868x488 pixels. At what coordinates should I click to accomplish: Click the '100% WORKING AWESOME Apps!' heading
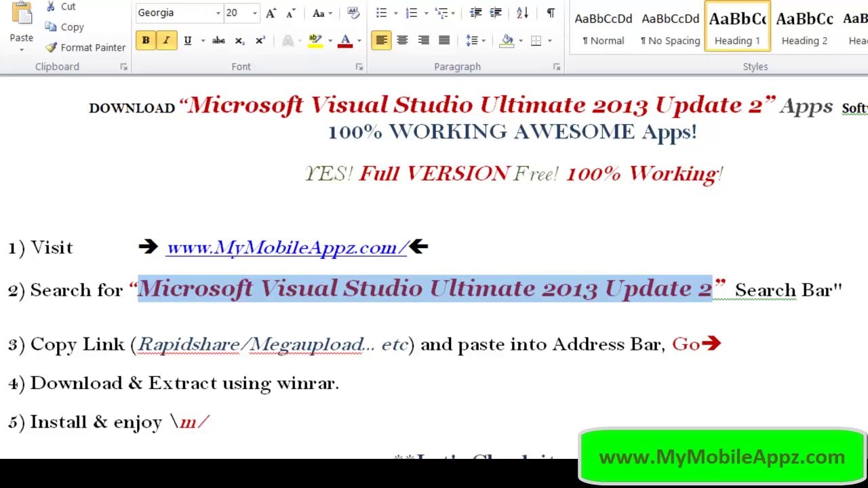pos(513,131)
